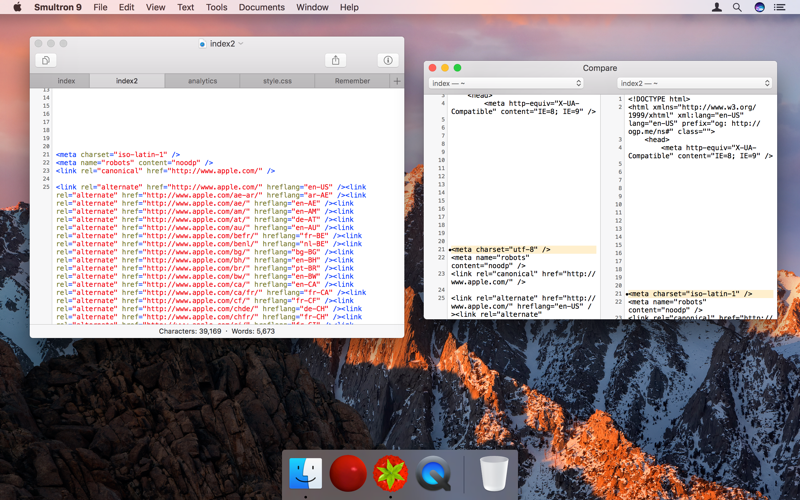Click the copy documents icon in index2 toolbar
Screen dimensions: 800x500
tap(46, 60)
